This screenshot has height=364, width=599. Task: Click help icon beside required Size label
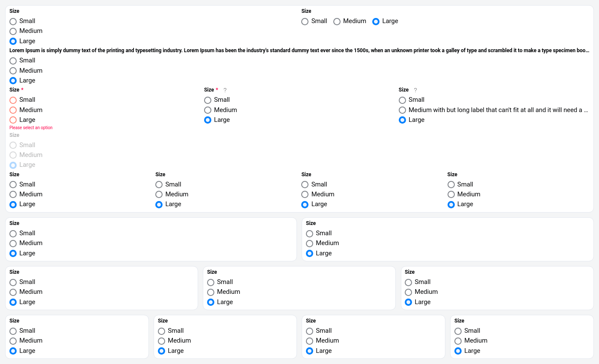coord(225,90)
